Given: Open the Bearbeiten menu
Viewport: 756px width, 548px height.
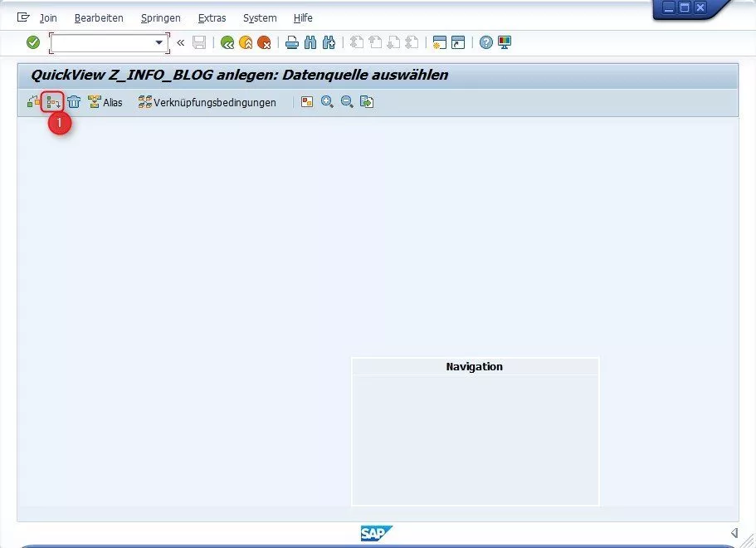Looking at the screenshot, I should pos(99,17).
